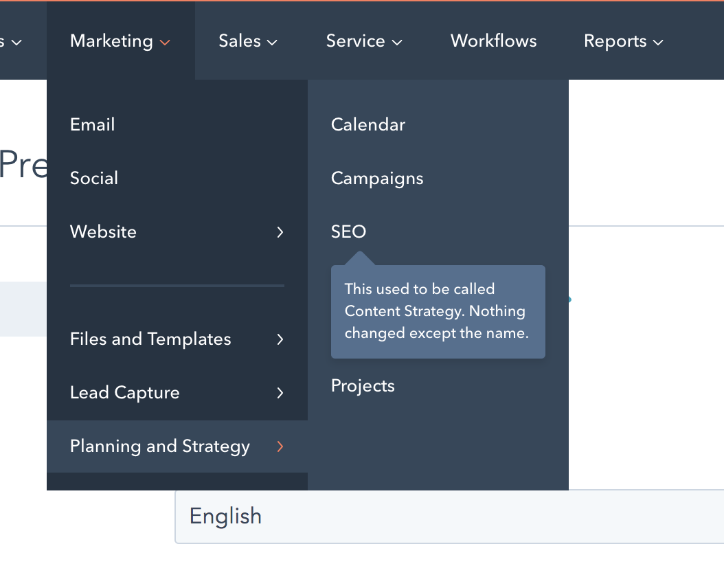Click the chevron next to Lead Capture
The height and width of the screenshot is (588, 724).
pyautogui.click(x=280, y=393)
